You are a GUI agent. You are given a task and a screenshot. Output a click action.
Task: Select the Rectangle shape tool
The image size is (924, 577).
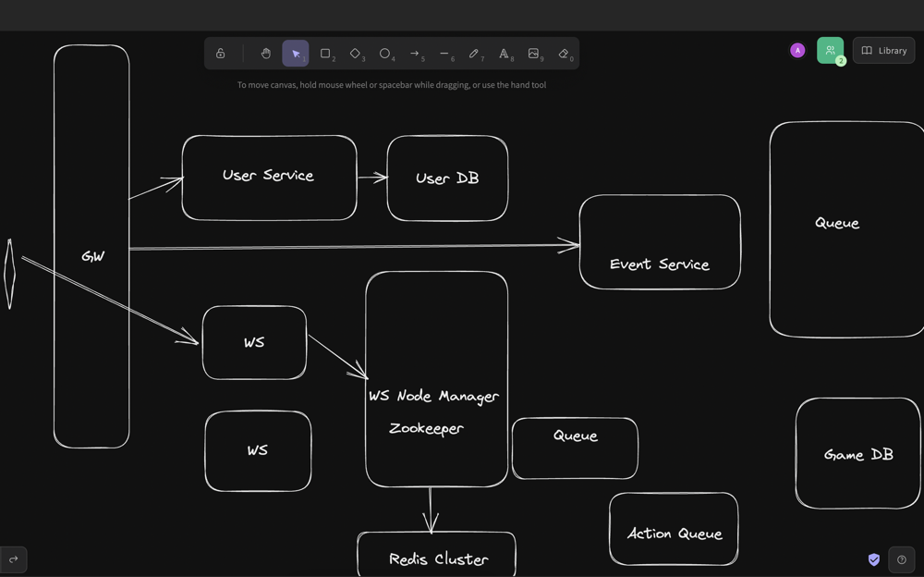325,54
